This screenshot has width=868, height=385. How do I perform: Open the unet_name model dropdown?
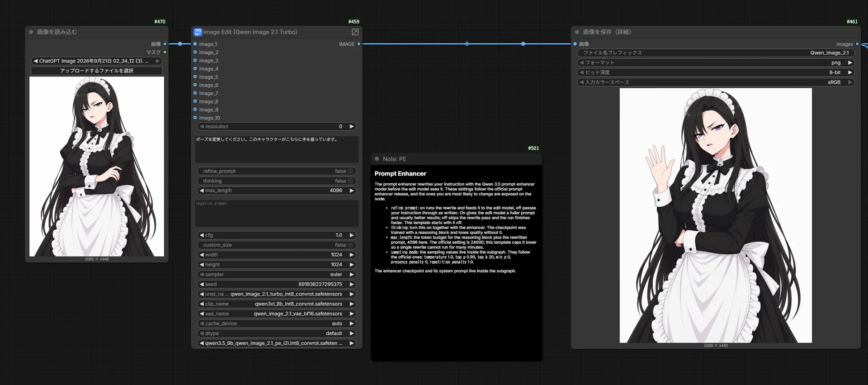(277, 294)
